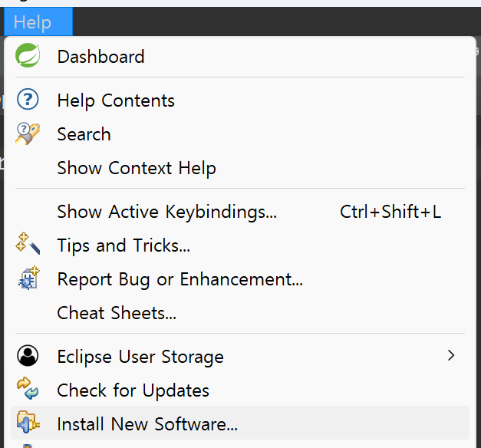
Task: Click the Eclipse User Storage person icon
Action: pyautogui.click(x=28, y=357)
